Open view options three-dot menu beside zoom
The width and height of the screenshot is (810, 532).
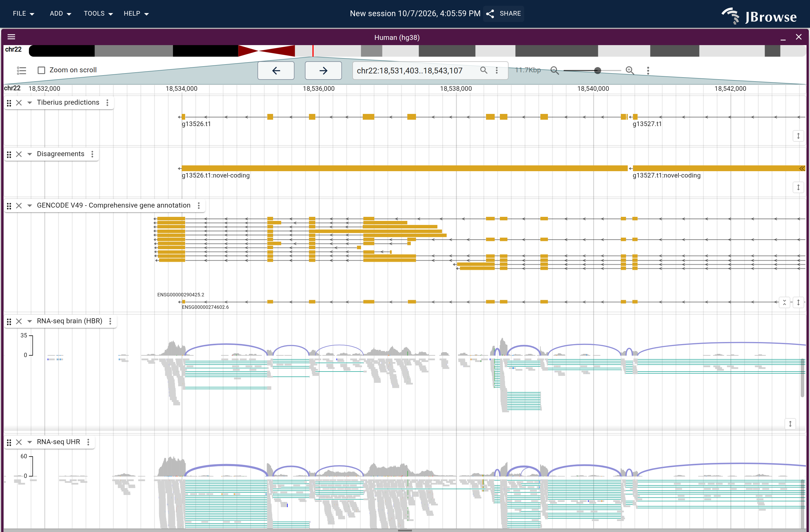[x=648, y=71]
